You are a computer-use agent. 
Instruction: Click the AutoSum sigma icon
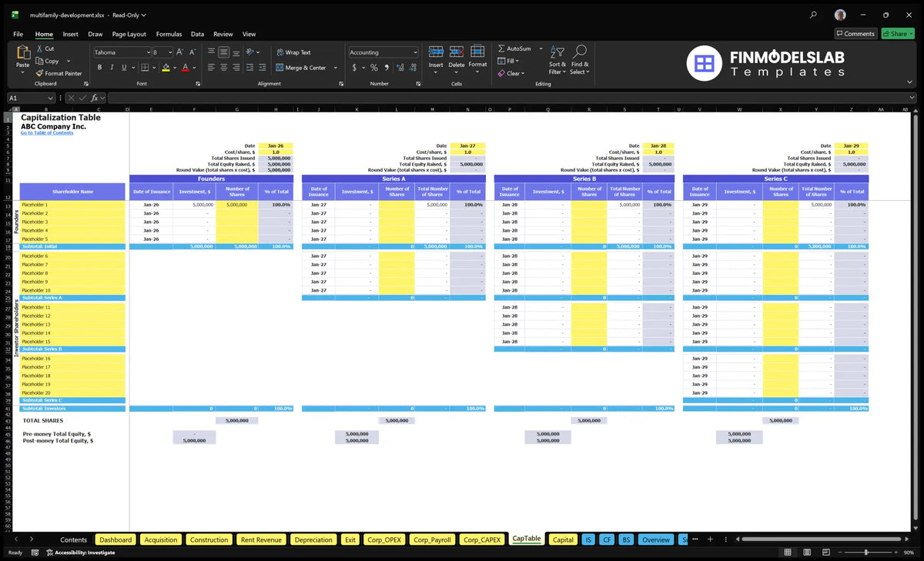click(501, 48)
